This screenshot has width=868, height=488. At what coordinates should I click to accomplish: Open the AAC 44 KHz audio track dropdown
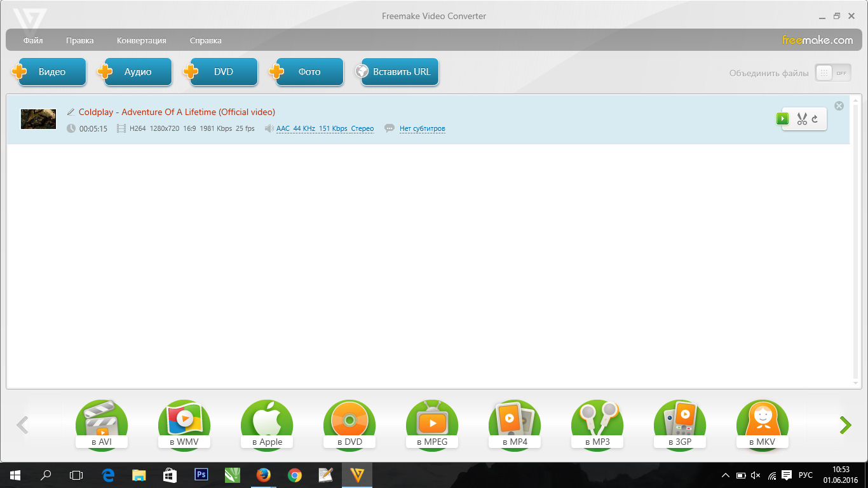[x=325, y=128]
